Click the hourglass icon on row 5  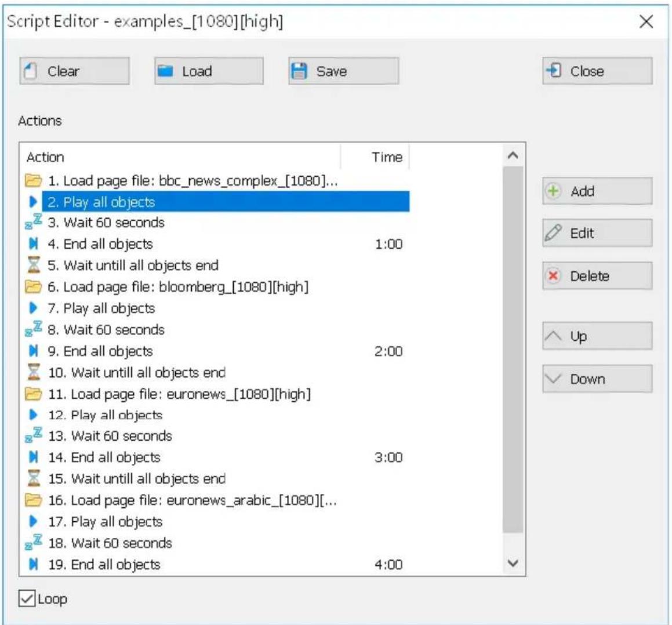[x=34, y=265]
